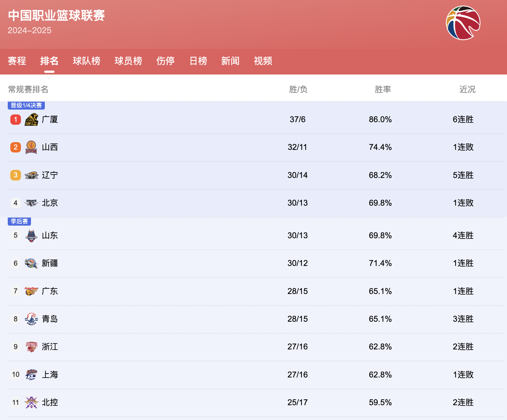The height and width of the screenshot is (420, 507).
Task: Select the 新疆 team logo
Action: pyautogui.click(x=31, y=263)
